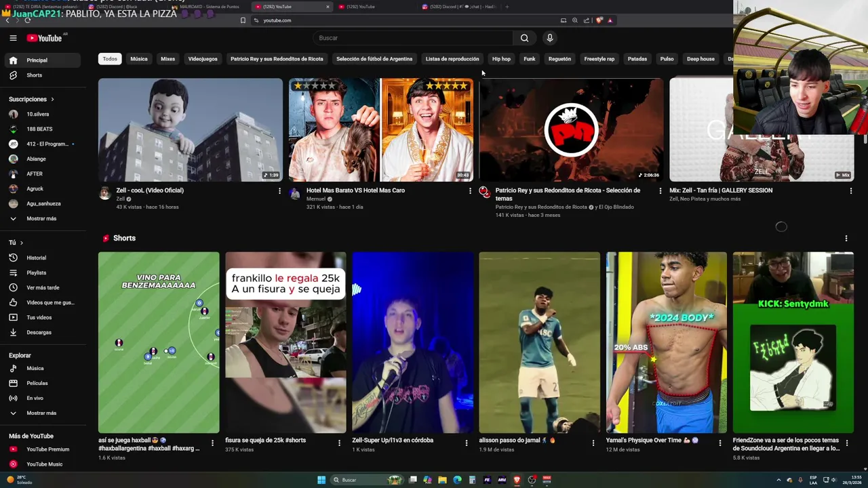Viewport: 868px width, 488px height.
Task: Show hidden system tray icons
Action: (x=778, y=480)
